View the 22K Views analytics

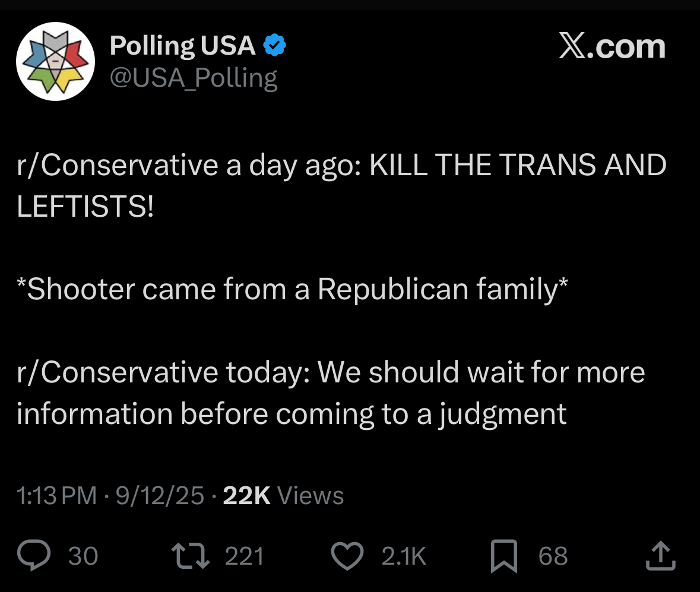tap(283, 496)
